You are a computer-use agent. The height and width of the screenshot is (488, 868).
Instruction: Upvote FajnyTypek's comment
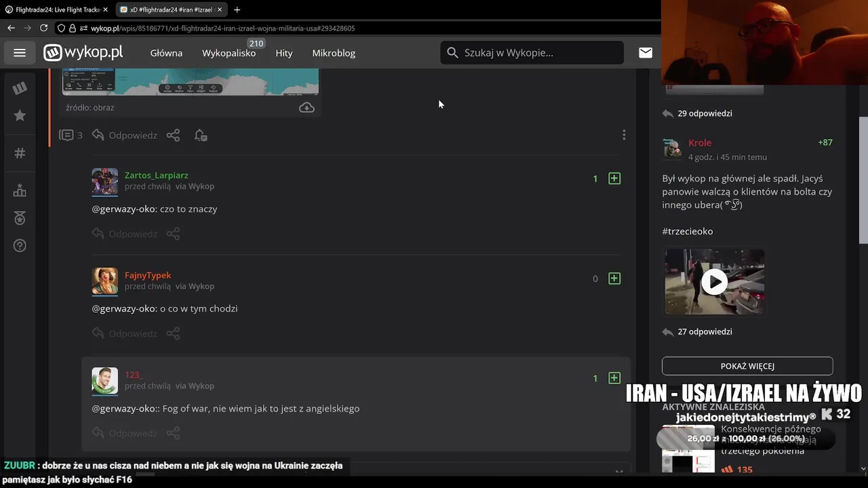pos(614,279)
